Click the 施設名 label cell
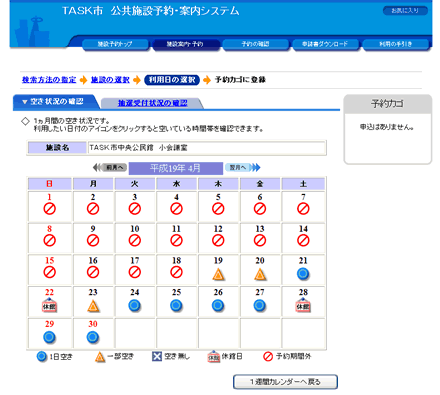 point(57,148)
